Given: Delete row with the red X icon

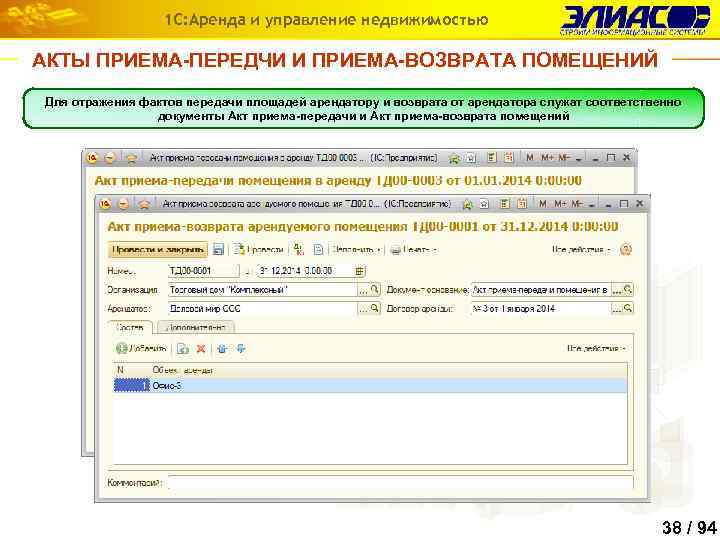Looking at the screenshot, I should click(x=201, y=349).
